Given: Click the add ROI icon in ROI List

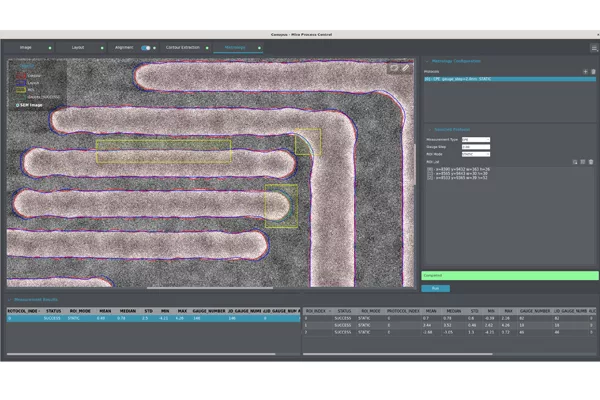Looking at the screenshot, I should [x=575, y=161].
